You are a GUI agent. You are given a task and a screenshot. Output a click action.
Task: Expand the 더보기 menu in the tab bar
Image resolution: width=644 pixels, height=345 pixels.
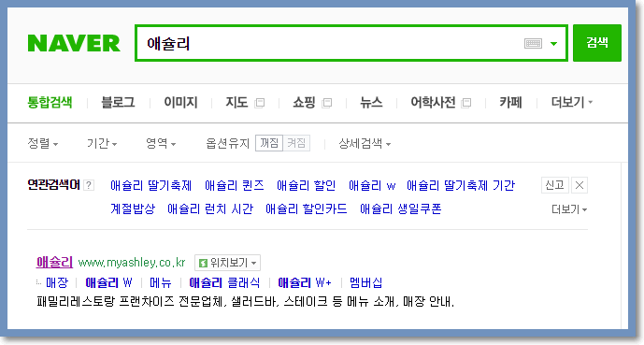[572, 102]
